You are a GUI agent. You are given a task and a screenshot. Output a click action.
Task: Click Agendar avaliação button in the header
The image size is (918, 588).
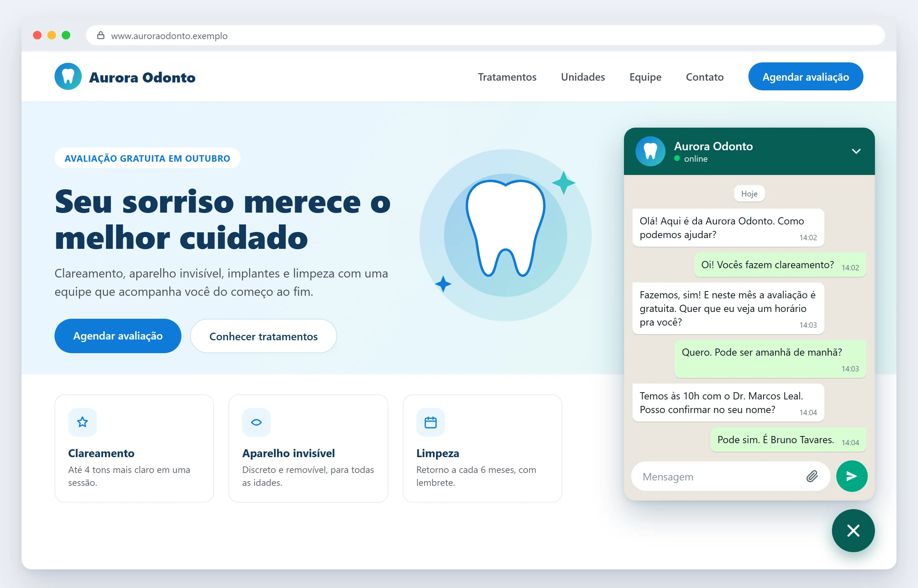coord(805,76)
